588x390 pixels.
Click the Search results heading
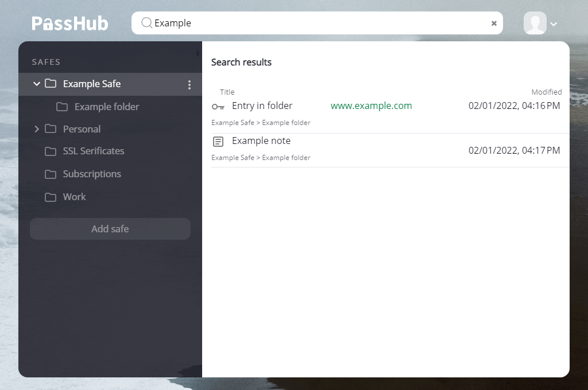click(x=241, y=62)
